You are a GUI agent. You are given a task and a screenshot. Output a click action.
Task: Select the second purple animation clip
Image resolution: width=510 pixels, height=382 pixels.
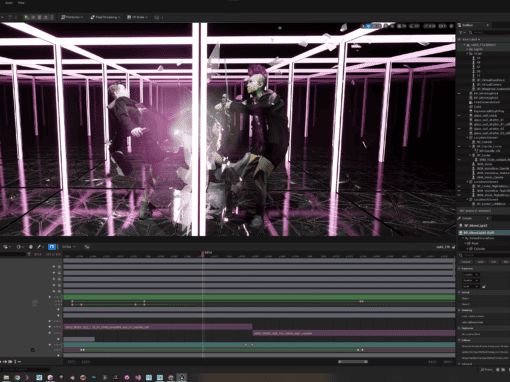[x=354, y=333]
